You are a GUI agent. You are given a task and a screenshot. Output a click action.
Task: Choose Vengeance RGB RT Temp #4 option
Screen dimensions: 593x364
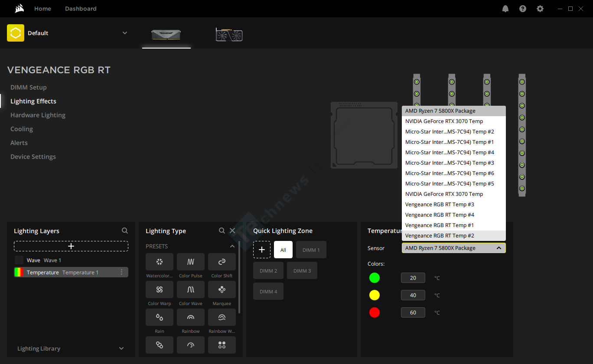coord(454,215)
